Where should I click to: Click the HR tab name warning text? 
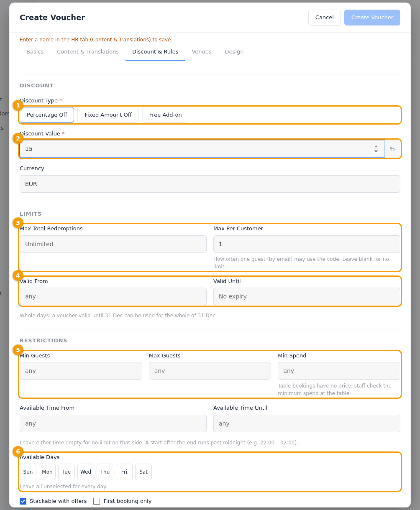pos(96,40)
